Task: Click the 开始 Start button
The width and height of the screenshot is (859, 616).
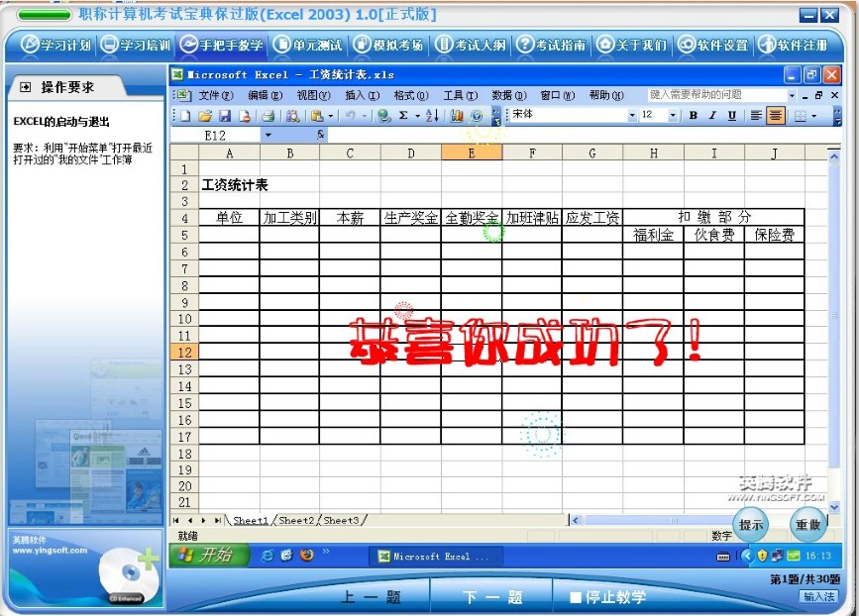Action: click(x=208, y=556)
